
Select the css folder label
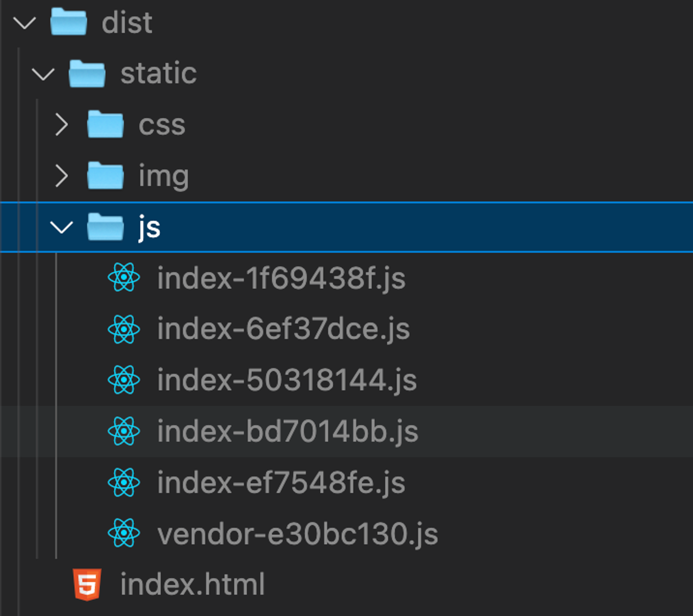[x=162, y=125]
